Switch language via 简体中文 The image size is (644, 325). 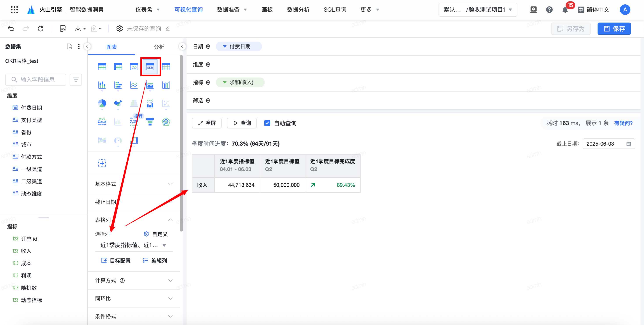coord(593,10)
